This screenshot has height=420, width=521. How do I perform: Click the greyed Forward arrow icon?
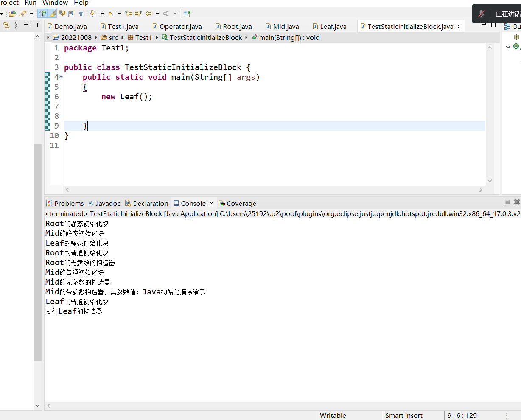point(166,14)
